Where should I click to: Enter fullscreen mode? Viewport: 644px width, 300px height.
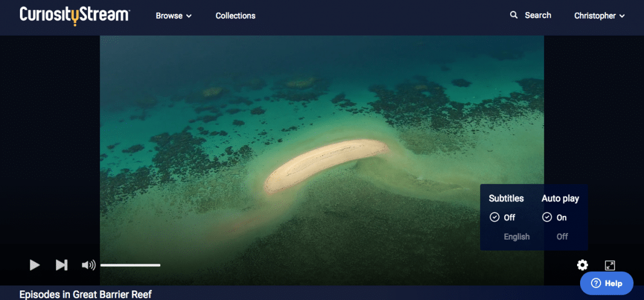(610, 265)
